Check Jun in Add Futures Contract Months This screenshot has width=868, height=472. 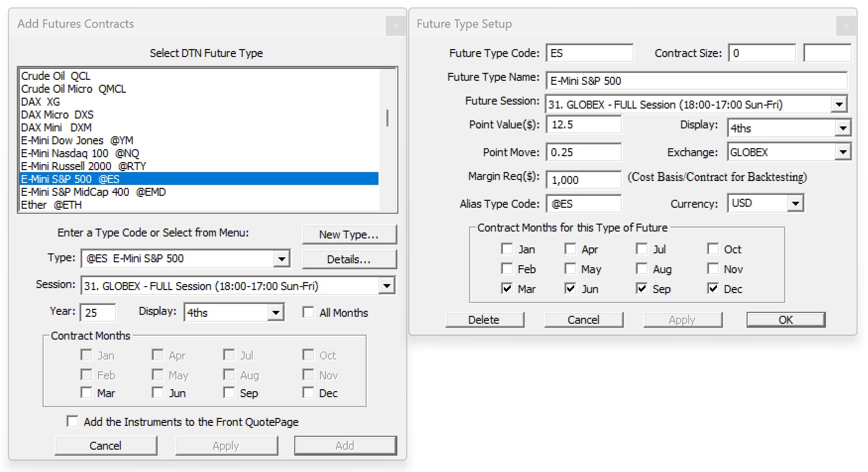pos(158,393)
